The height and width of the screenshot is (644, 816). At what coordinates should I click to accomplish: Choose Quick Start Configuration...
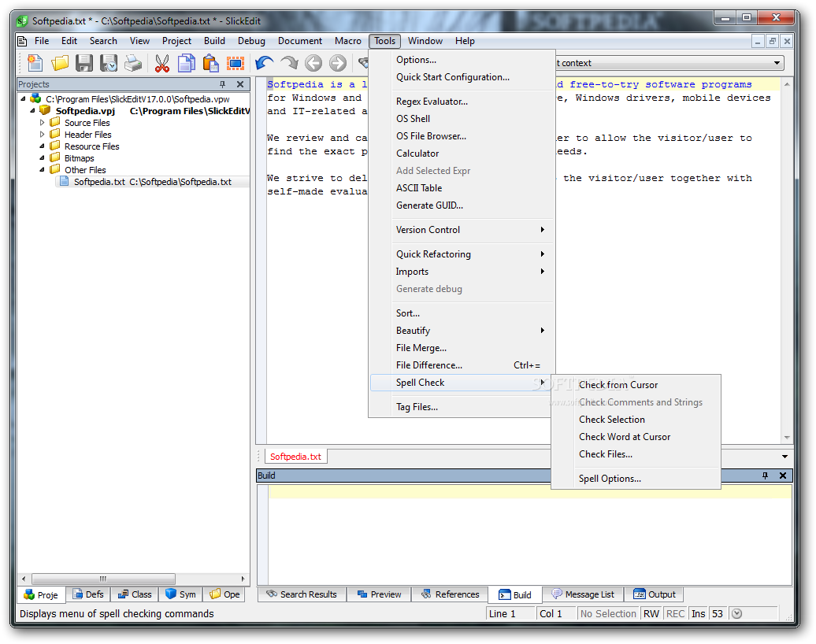pos(462,77)
